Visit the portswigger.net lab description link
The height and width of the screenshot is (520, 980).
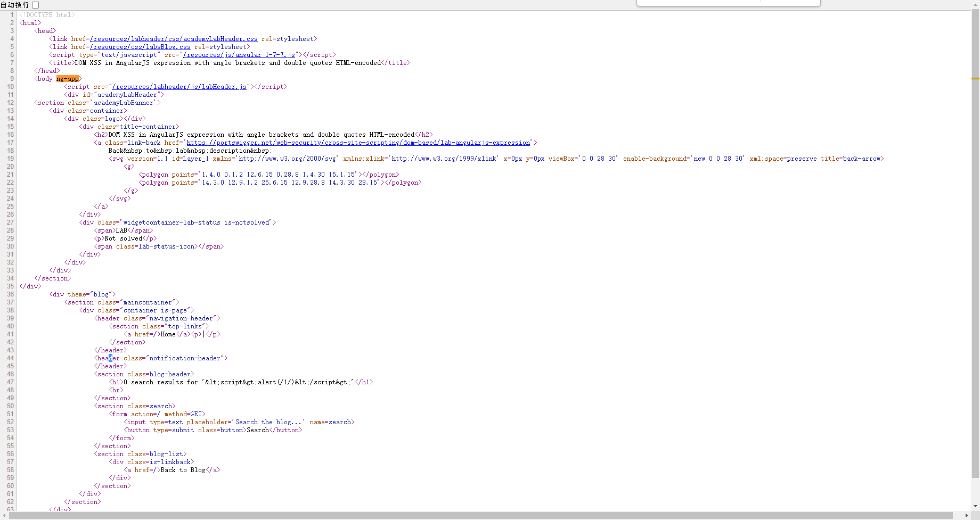(x=359, y=142)
